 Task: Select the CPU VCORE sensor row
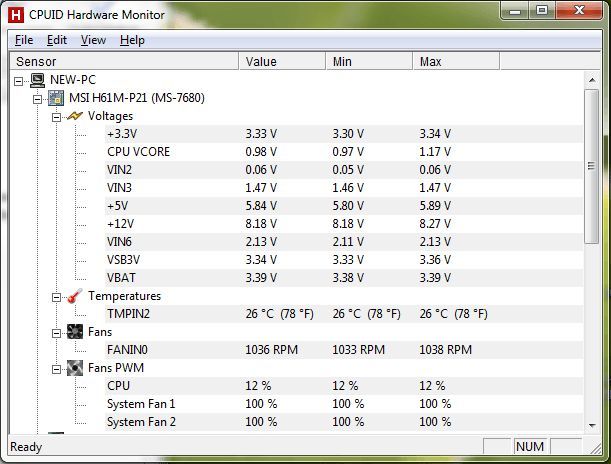[344, 152]
